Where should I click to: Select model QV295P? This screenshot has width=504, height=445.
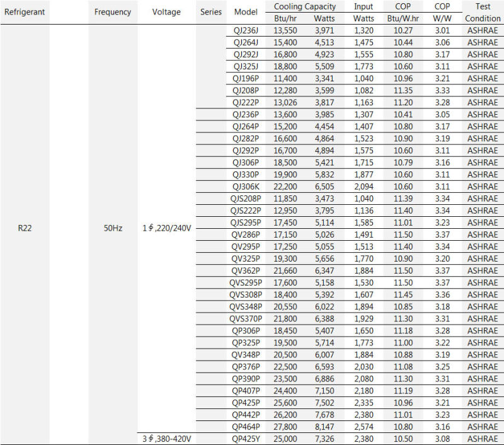coord(246,246)
